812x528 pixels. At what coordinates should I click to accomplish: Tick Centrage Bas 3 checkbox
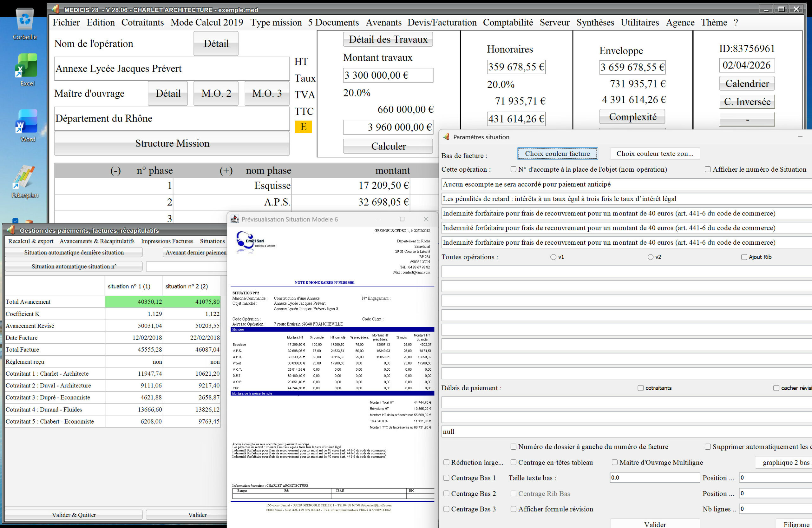point(446,509)
